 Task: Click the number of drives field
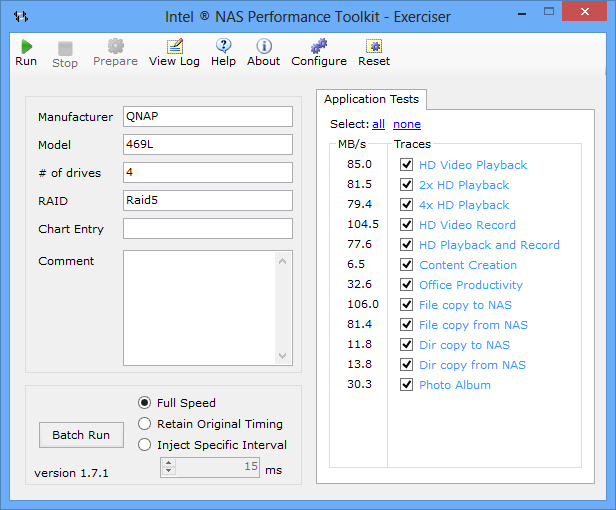pyautogui.click(x=208, y=172)
